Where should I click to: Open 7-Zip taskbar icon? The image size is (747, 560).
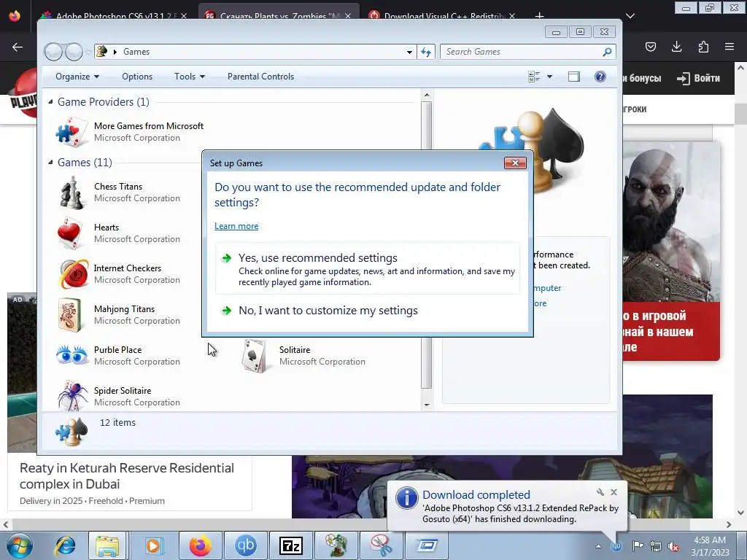290,545
